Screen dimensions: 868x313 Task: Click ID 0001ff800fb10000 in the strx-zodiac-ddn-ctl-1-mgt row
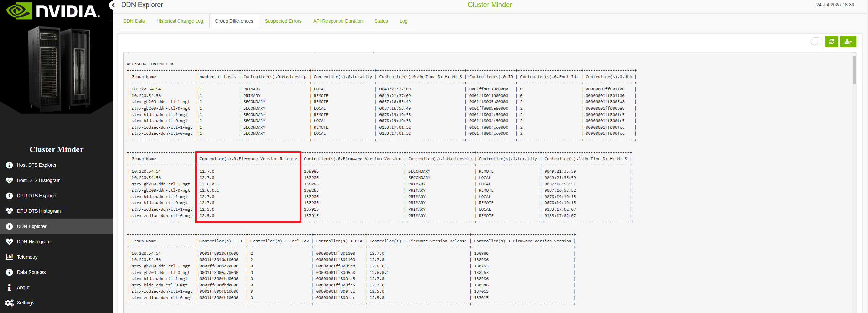click(x=219, y=291)
